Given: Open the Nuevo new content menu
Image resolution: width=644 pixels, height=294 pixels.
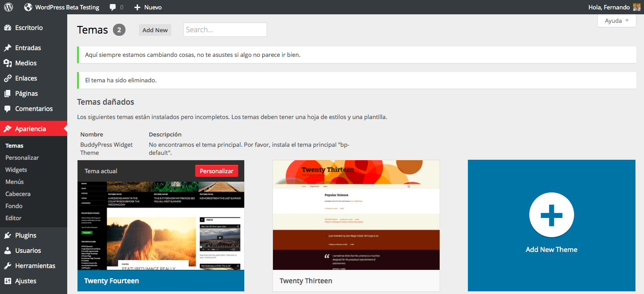Looking at the screenshot, I should (x=148, y=7).
